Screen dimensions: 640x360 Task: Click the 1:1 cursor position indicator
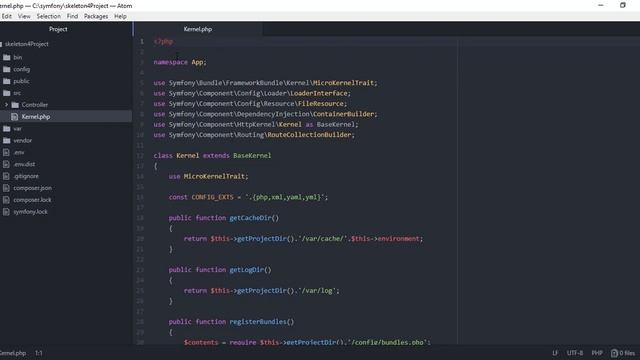tap(39, 353)
